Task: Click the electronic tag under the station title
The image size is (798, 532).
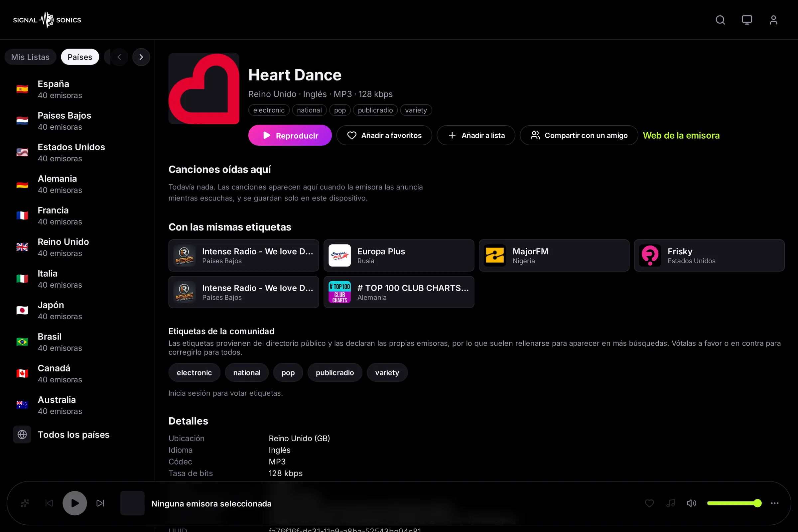Action: [x=269, y=110]
